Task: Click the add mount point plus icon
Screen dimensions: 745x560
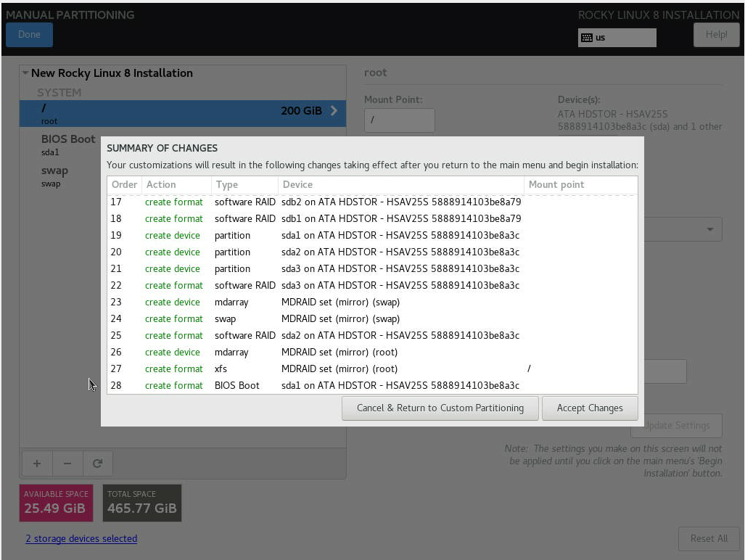Action: click(x=37, y=463)
